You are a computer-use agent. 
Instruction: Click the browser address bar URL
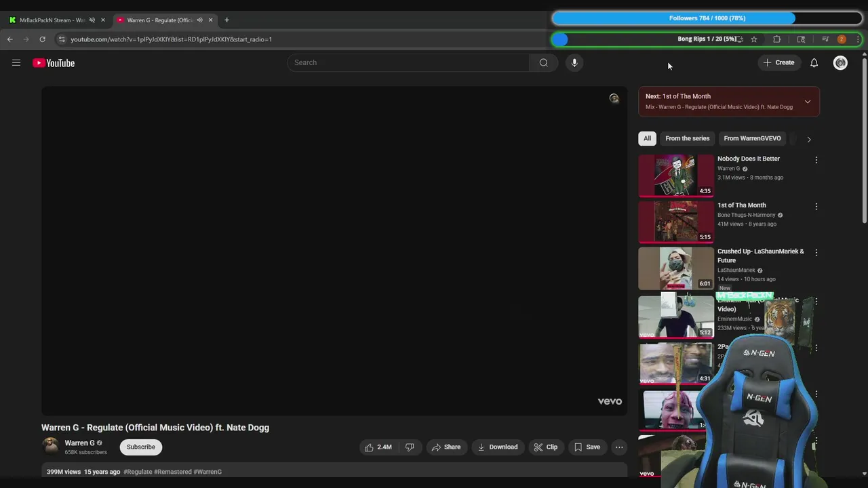click(x=171, y=39)
